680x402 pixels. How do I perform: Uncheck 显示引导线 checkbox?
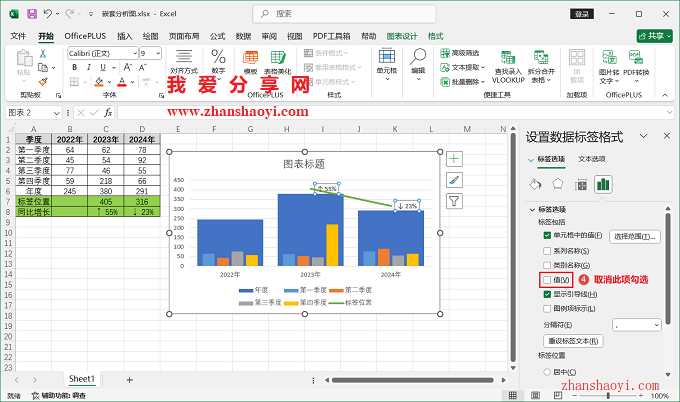pos(547,294)
